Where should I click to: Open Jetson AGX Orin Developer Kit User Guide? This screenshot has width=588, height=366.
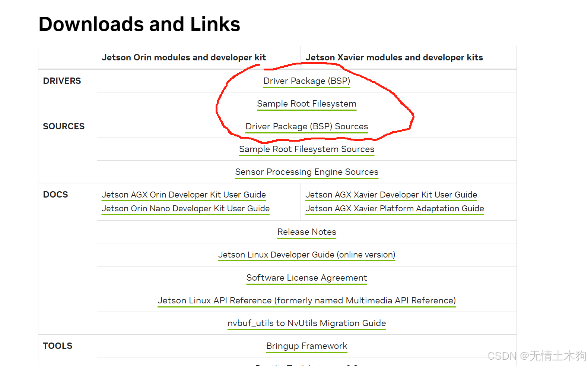pos(184,195)
